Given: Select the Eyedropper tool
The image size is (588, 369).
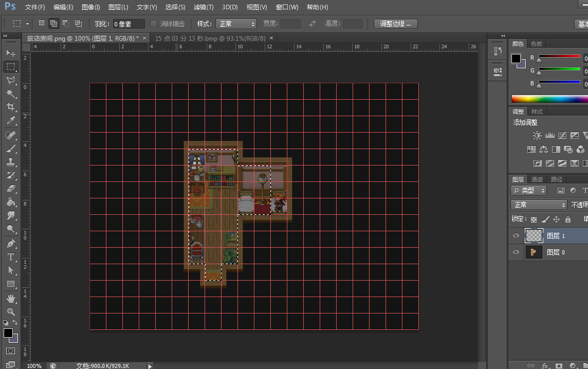Looking at the screenshot, I should click(x=11, y=120).
